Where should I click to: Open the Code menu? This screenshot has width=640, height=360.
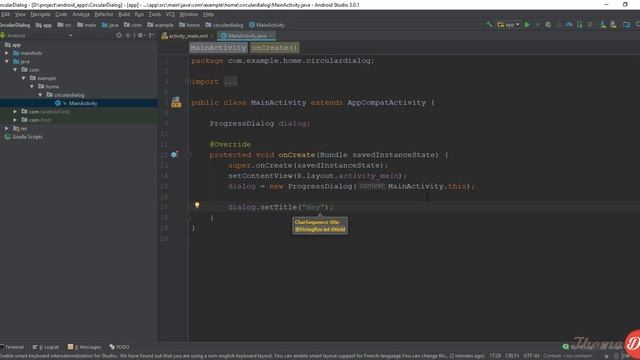click(x=61, y=14)
